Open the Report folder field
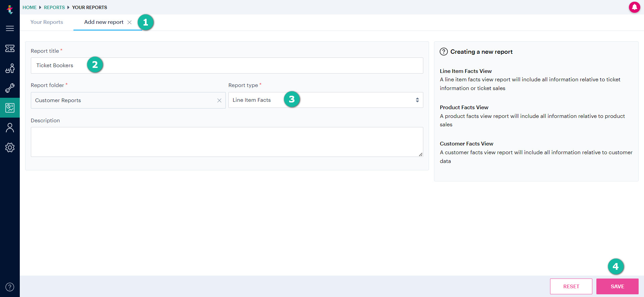The image size is (644, 297). 128,100
